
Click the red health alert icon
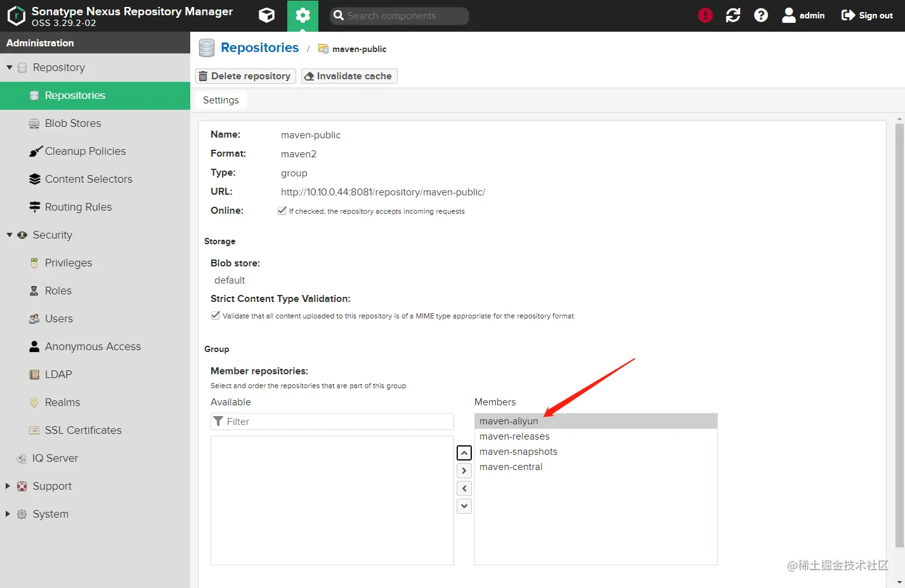tap(705, 15)
